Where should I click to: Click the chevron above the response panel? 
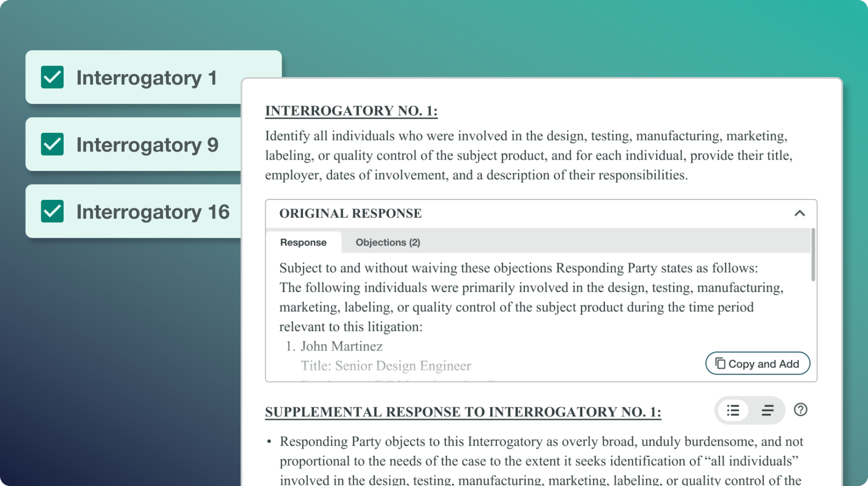pyautogui.click(x=800, y=213)
